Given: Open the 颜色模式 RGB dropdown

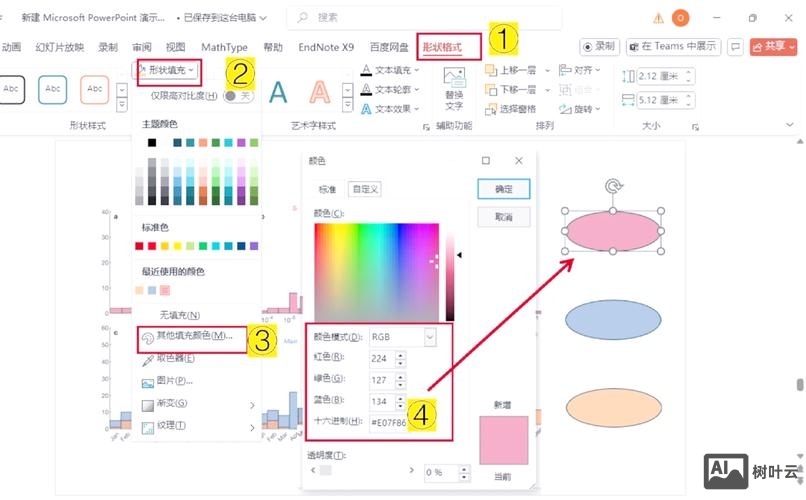Looking at the screenshot, I should [430, 337].
